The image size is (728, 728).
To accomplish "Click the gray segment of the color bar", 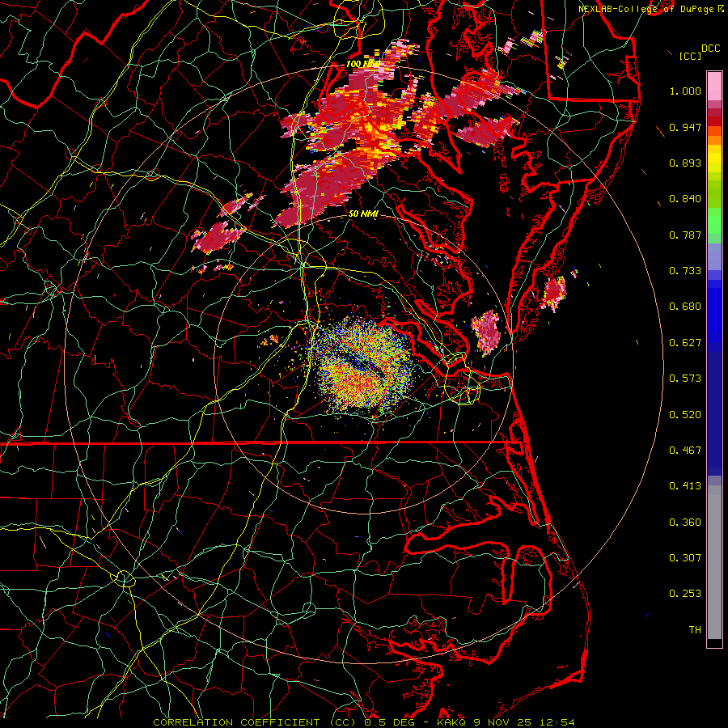I will [714, 562].
